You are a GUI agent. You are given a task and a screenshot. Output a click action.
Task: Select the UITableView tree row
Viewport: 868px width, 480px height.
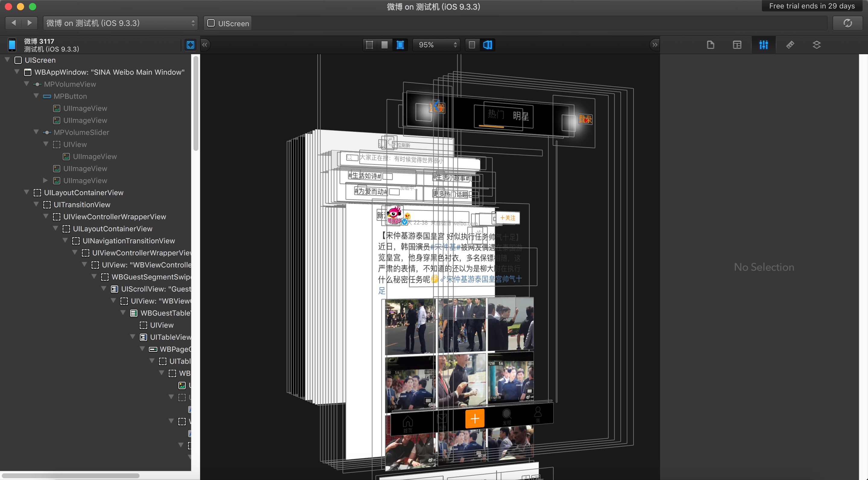(x=96, y=337)
